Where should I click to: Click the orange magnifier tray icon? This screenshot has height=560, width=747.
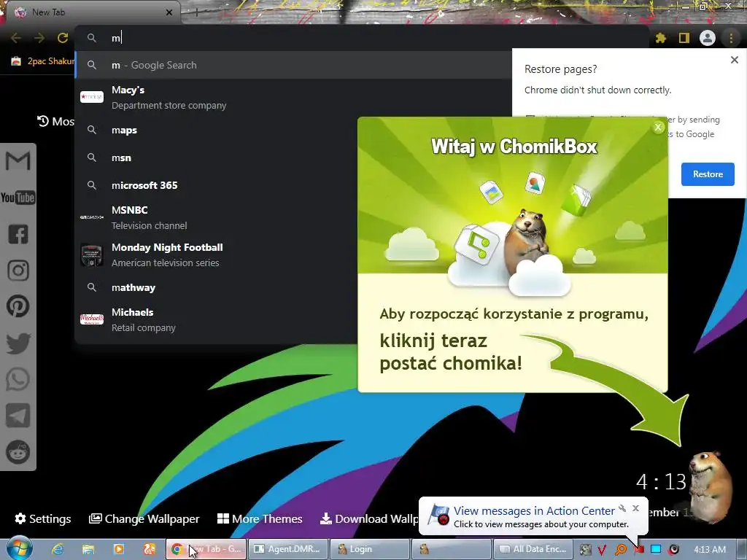[620, 550]
